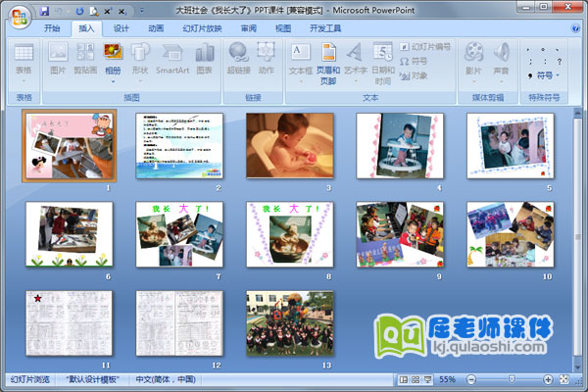Viewport: 588px width, 392px height.
Task: Expand quick access toolbar customize arrow
Action: (142, 11)
